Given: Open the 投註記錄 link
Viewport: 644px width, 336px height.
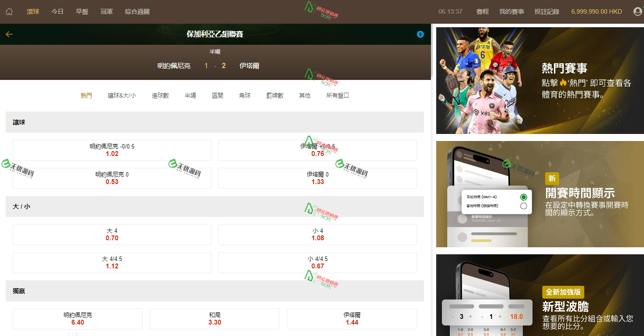Looking at the screenshot, I should (547, 11).
